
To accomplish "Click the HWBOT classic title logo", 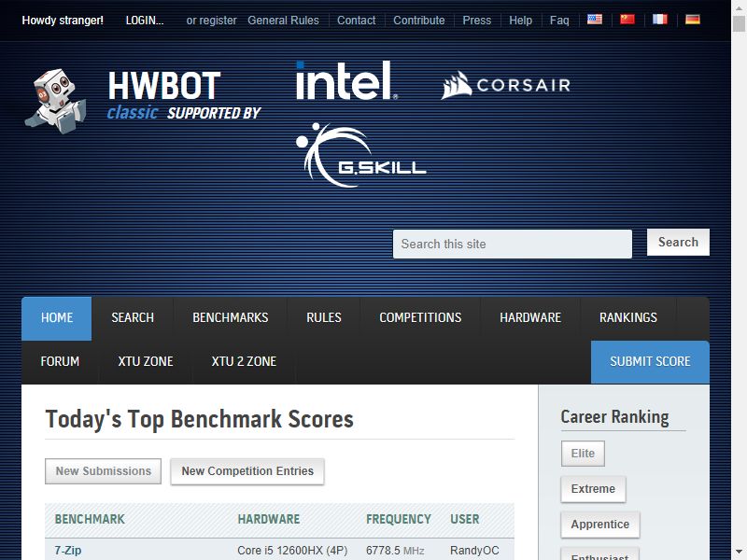I will click(x=163, y=95).
